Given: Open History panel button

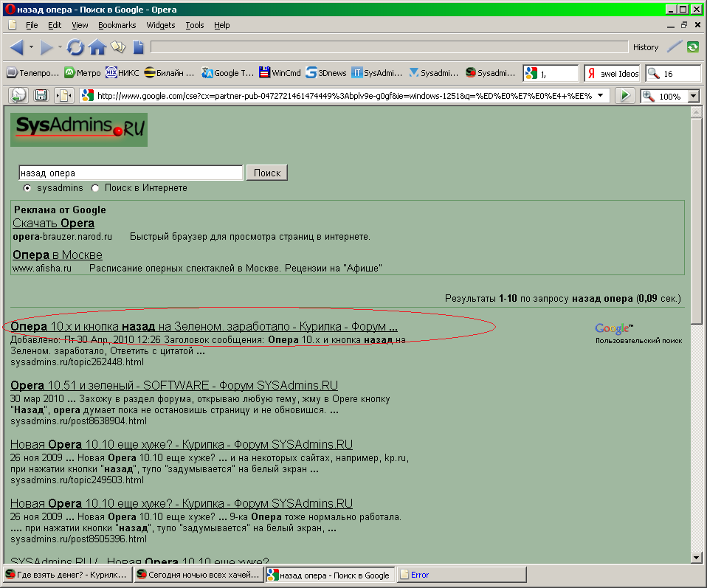Looking at the screenshot, I should 645,47.
